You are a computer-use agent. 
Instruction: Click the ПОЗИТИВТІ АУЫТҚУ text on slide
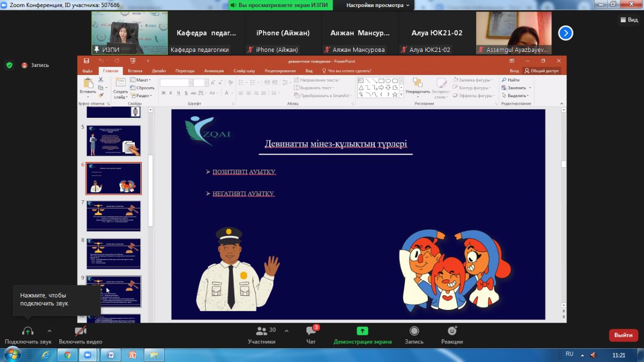click(244, 172)
